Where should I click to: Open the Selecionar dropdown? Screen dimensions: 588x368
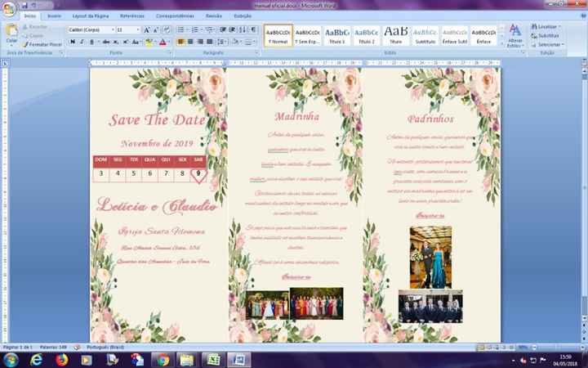(548, 44)
